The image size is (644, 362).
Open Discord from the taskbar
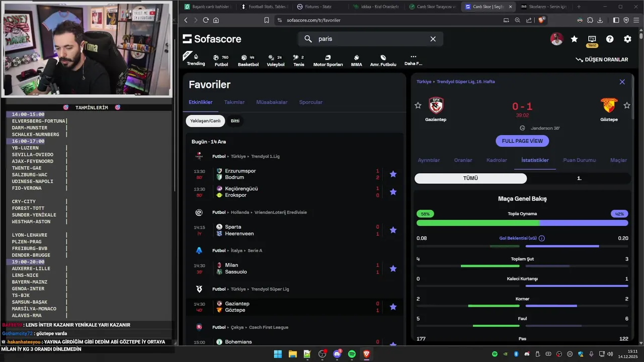coord(337,354)
